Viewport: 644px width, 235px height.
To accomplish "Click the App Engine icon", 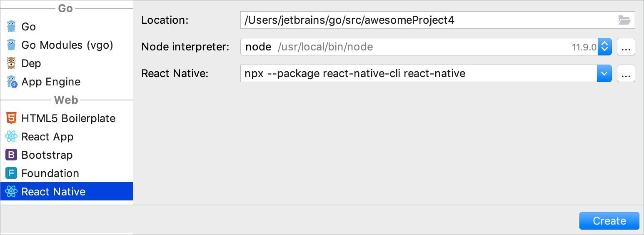I will (x=11, y=82).
